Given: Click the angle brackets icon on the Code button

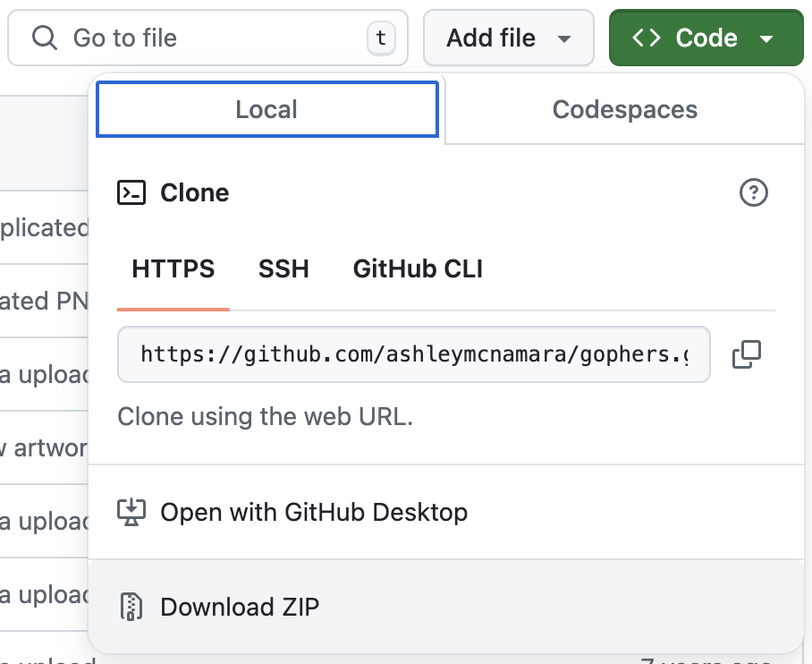Looking at the screenshot, I should click(647, 38).
